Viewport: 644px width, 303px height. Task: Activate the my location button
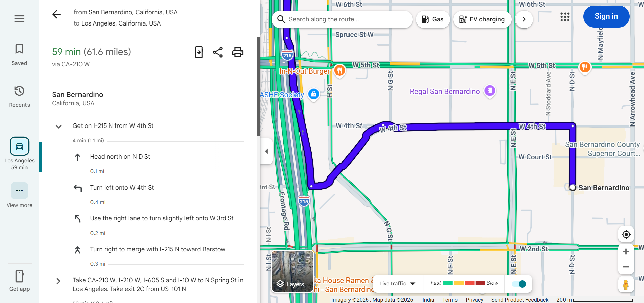[626, 234]
